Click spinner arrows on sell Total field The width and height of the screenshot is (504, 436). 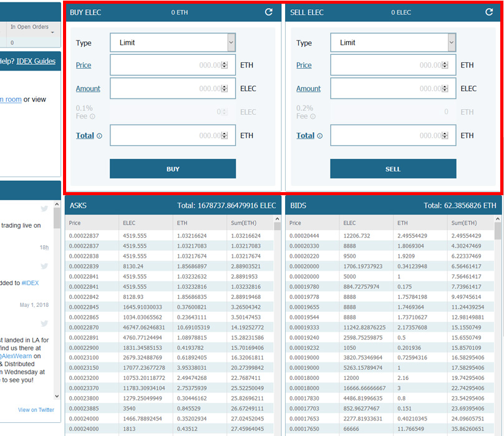click(445, 135)
